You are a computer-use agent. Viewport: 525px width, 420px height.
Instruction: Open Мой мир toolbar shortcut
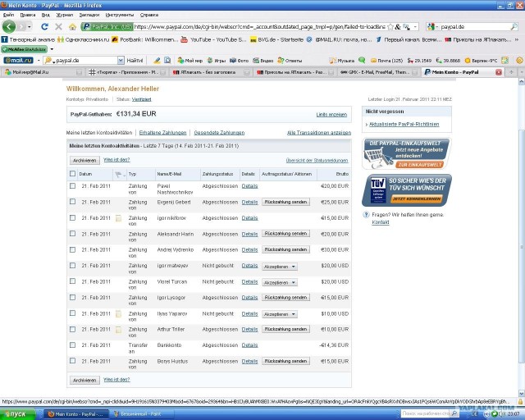tap(189, 61)
